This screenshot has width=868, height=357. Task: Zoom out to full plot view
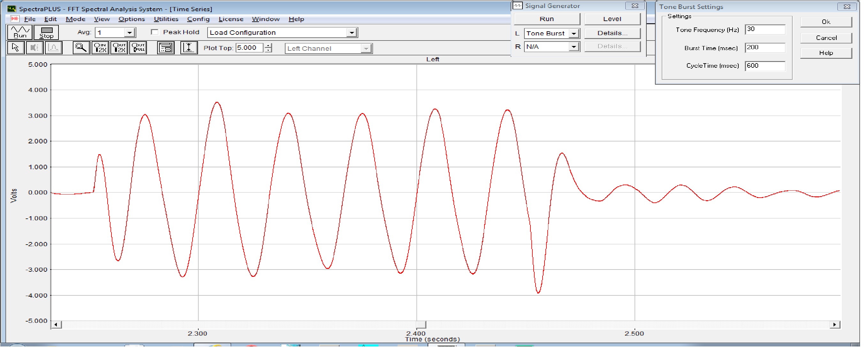tap(139, 48)
